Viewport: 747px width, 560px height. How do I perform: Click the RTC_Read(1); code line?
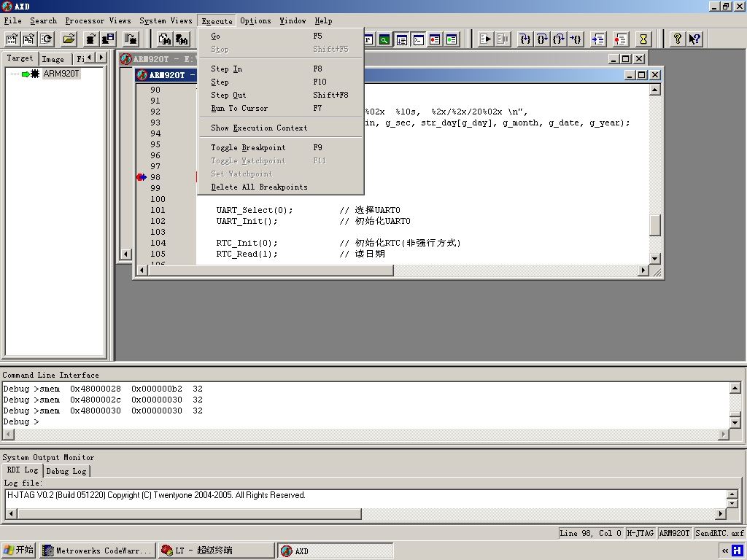(x=247, y=254)
